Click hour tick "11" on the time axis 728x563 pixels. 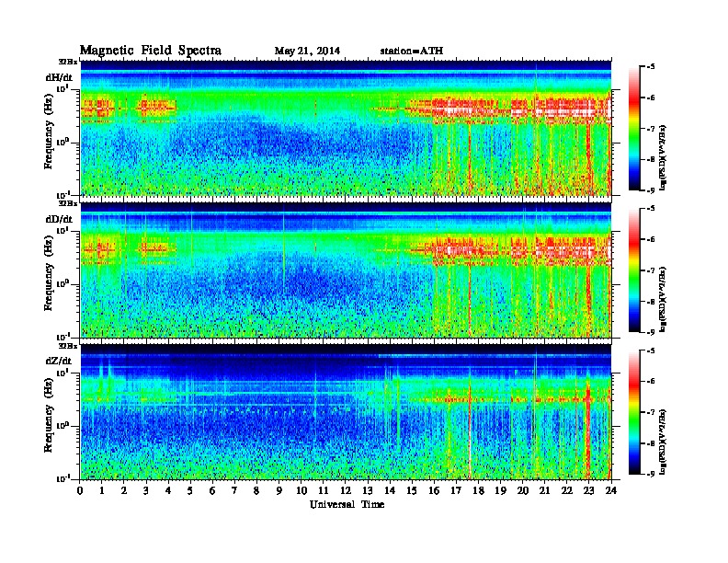[324, 490]
